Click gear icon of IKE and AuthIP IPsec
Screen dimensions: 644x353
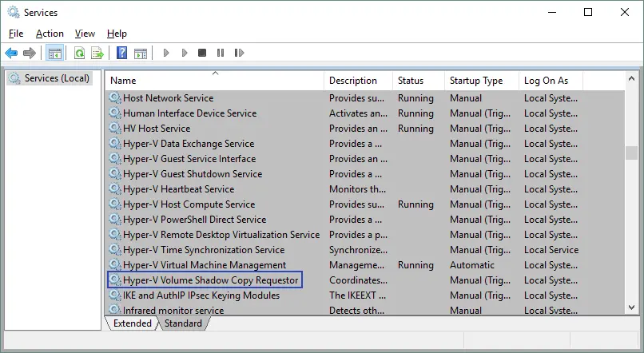tap(115, 295)
